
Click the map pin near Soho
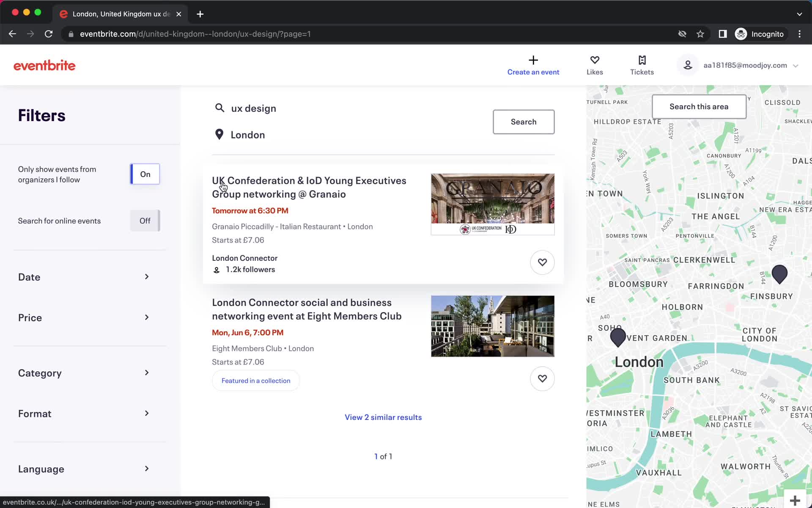click(618, 337)
